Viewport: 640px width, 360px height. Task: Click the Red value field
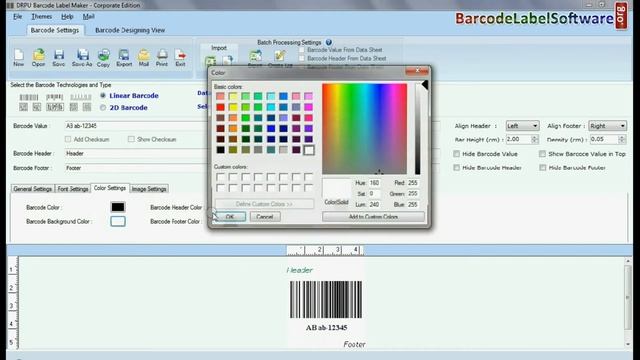tap(413, 183)
